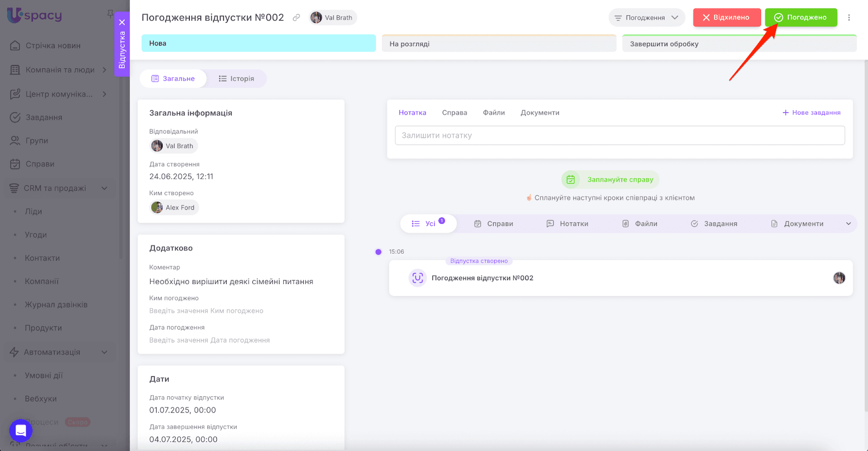The image size is (868, 451).
Task: Click the calendar icon in Заплануйте справу
Action: coord(571,179)
